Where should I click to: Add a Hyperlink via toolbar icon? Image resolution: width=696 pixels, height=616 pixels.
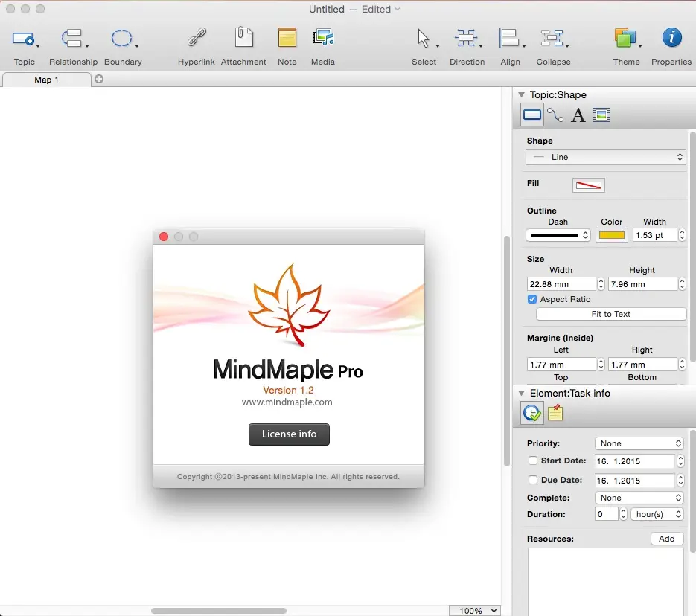click(x=197, y=37)
